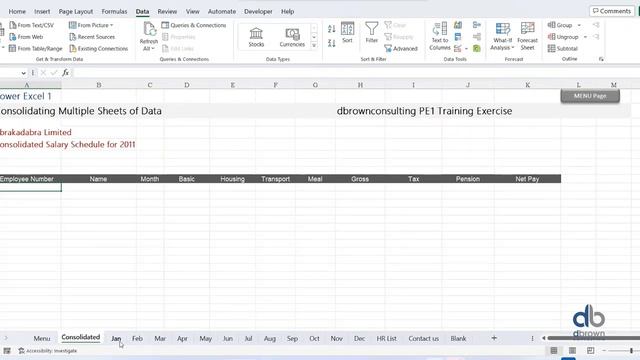Switch to Page Break Preview in status bar
Image resolution: width=640 pixels, height=360 pixels.
point(591,351)
